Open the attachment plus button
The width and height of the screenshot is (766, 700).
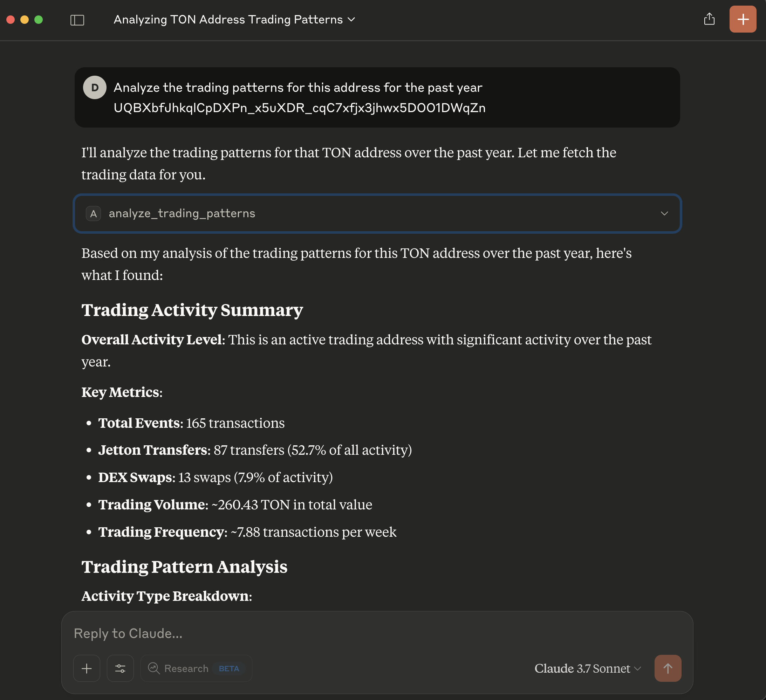click(x=87, y=668)
